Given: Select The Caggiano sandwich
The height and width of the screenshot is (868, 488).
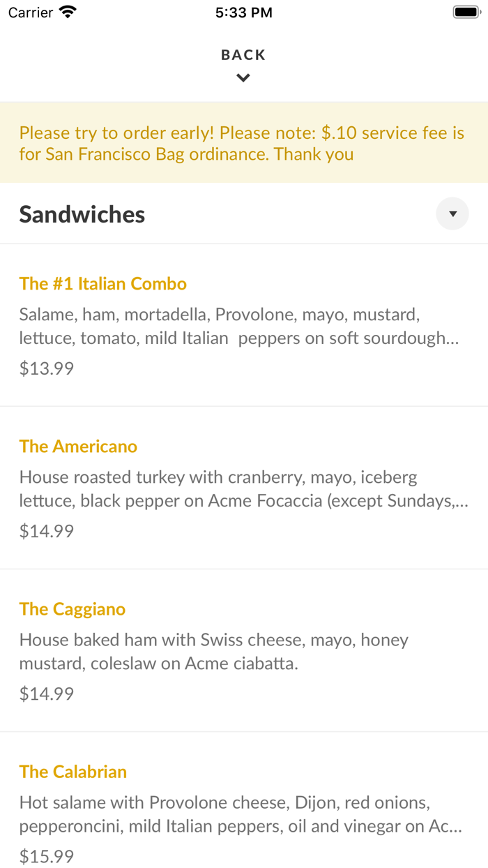Looking at the screenshot, I should pos(73,608).
